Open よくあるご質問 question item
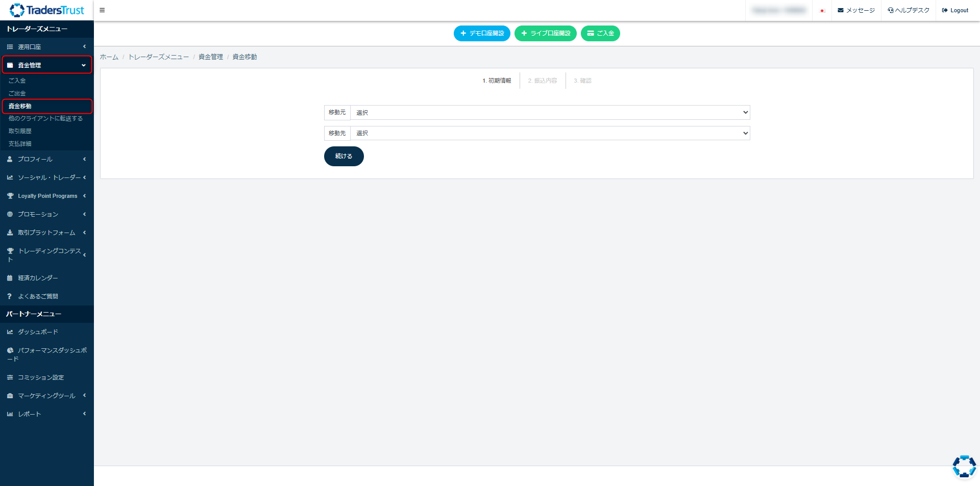 (38, 296)
